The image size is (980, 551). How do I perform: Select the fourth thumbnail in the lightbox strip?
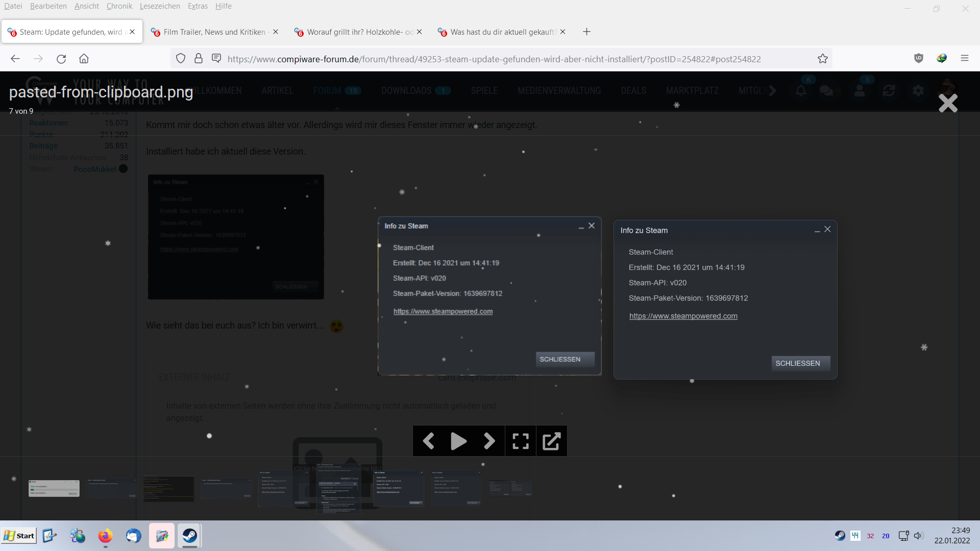(x=226, y=488)
